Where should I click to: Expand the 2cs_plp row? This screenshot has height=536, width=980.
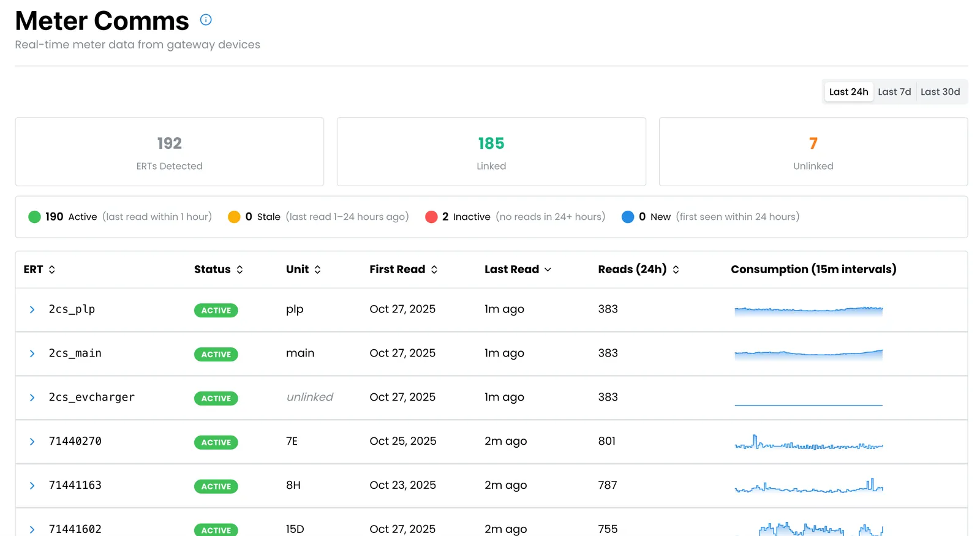pyautogui.click(x=32, y=310)
